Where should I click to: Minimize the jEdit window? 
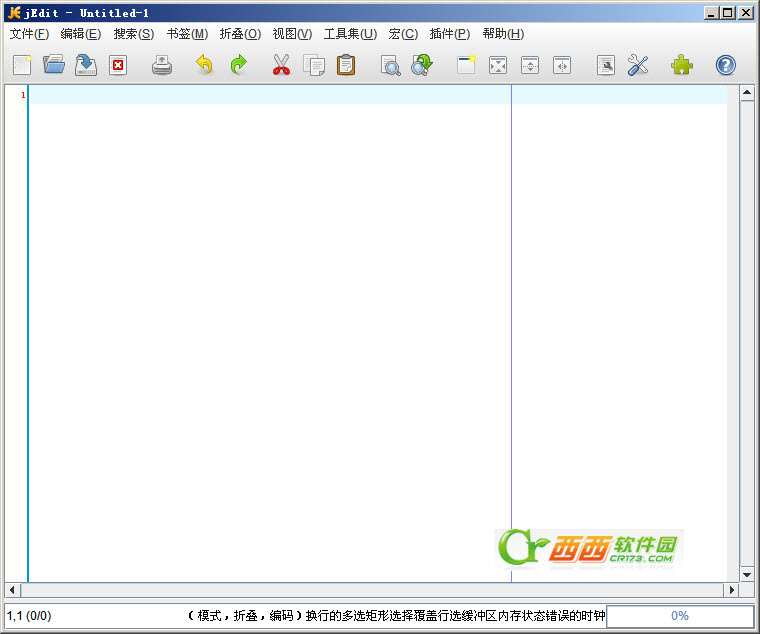coord(711,13)
